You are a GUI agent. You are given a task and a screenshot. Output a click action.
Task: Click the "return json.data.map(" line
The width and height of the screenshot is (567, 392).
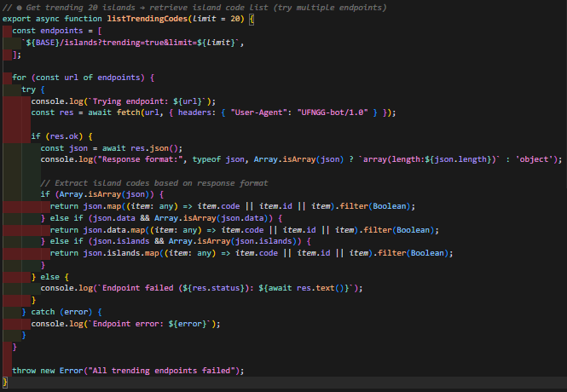pyautogui.click(x=245, y=230)
